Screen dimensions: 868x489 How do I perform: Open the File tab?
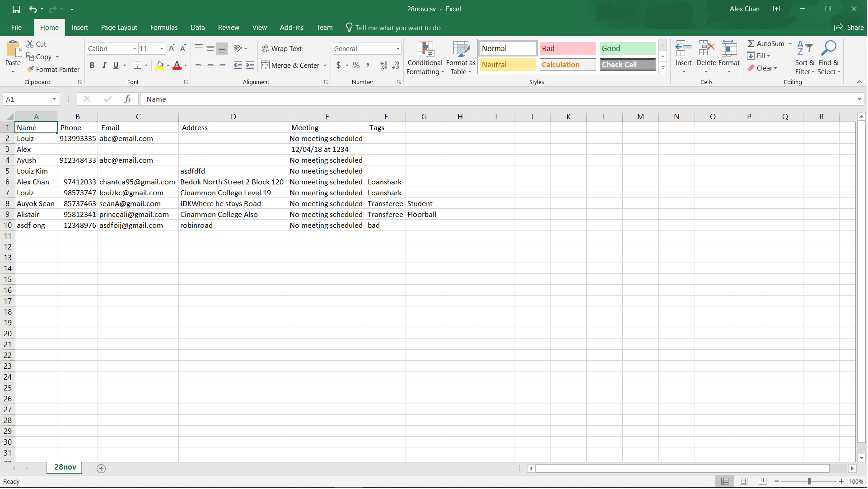tap(16, 28)
